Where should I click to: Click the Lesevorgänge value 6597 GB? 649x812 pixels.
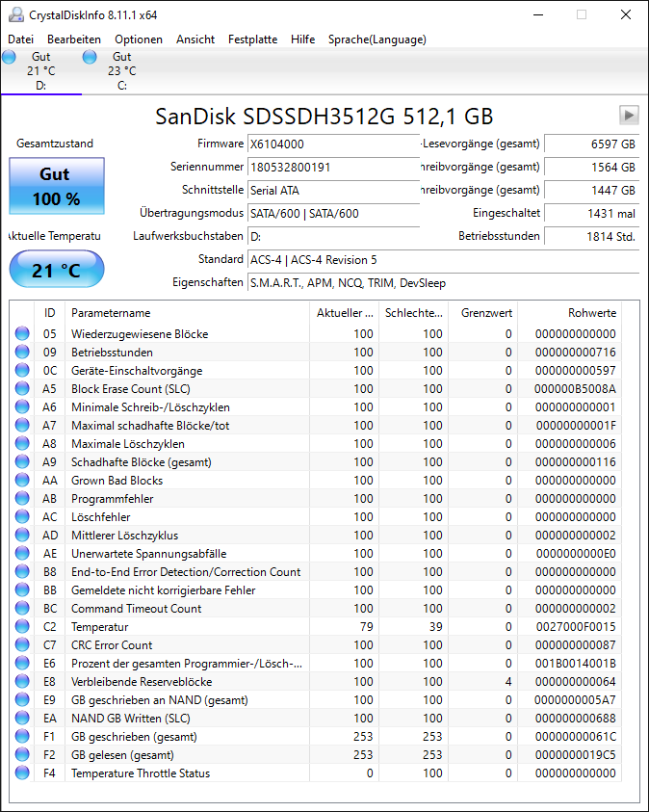point(591,144)
